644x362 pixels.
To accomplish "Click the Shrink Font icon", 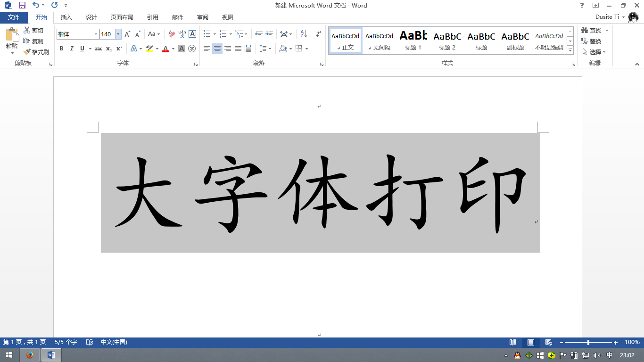I will click(138, 34).
